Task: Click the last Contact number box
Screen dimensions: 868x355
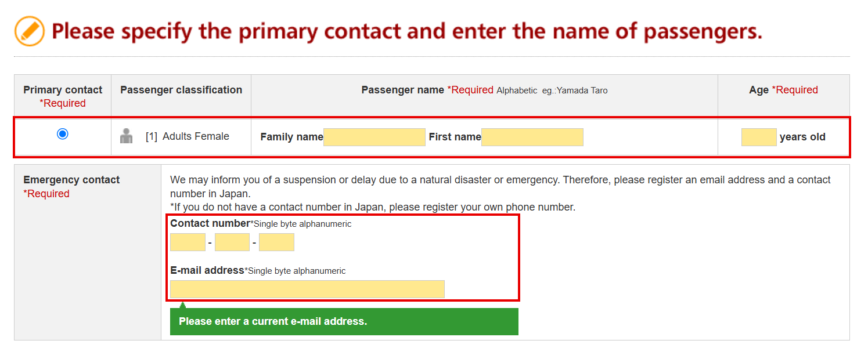Action: point(276,242)
